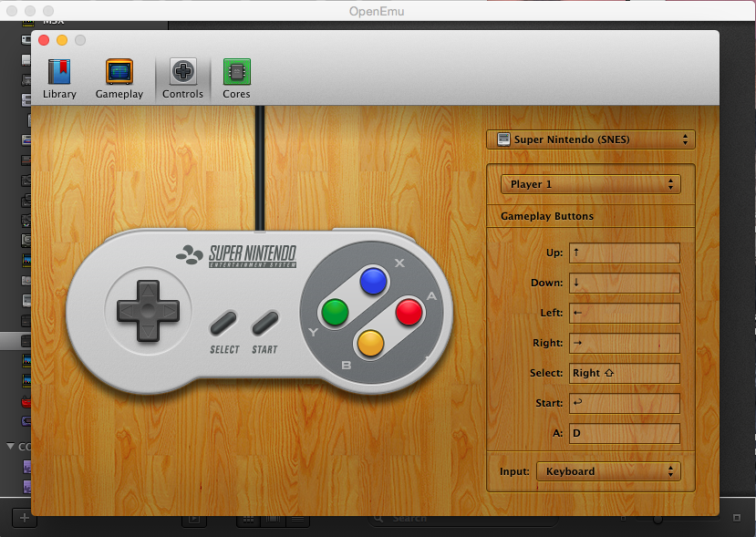Click the blue X button on controller
This screenshot has width=756, height=537.
point(373,281)
